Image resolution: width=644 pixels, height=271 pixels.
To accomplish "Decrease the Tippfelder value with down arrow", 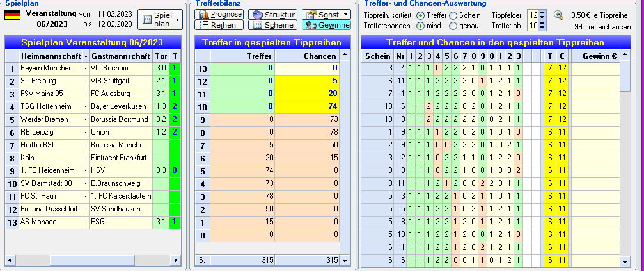I will 542,18.
